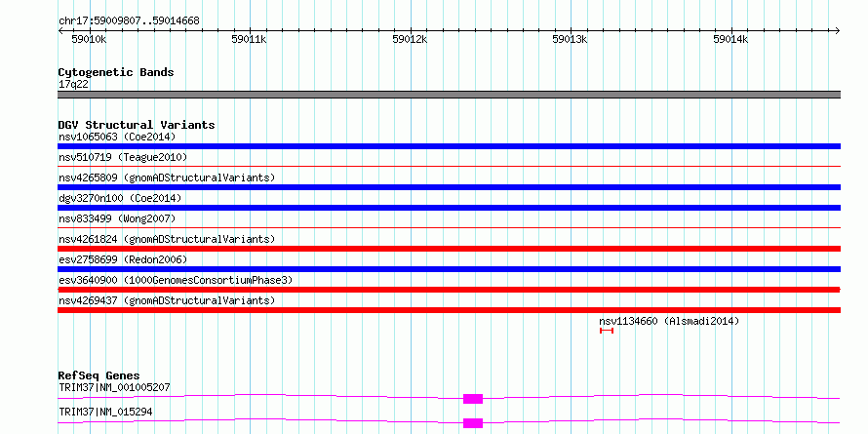Open the nsv1065063 (Coe2014) variant label
The width and height of the screenshot is (868, 434).
pyautogui.click(x=117, y=137)
